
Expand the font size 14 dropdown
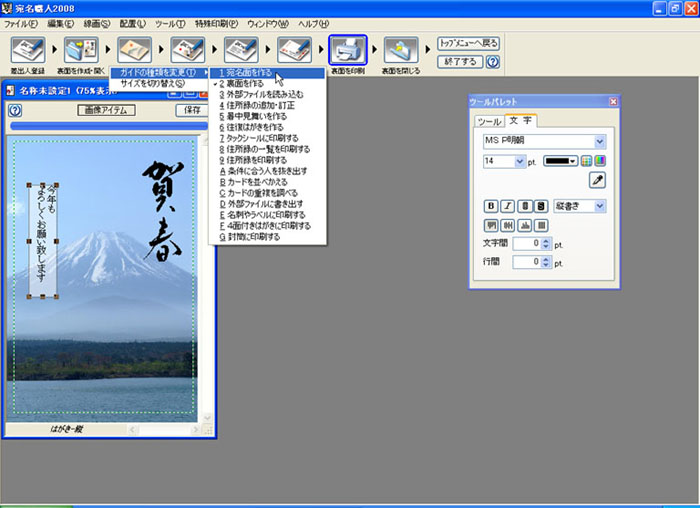coord(521,161)
